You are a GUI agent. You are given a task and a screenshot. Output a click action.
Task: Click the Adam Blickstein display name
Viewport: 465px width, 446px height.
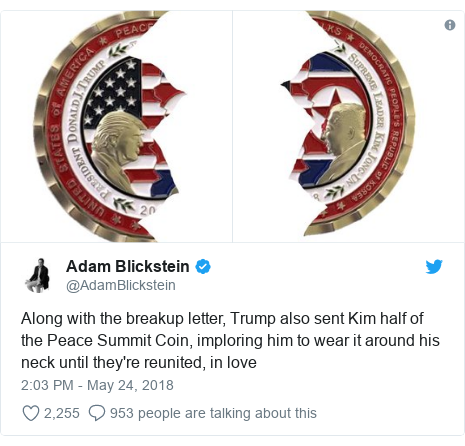[128, 266]
